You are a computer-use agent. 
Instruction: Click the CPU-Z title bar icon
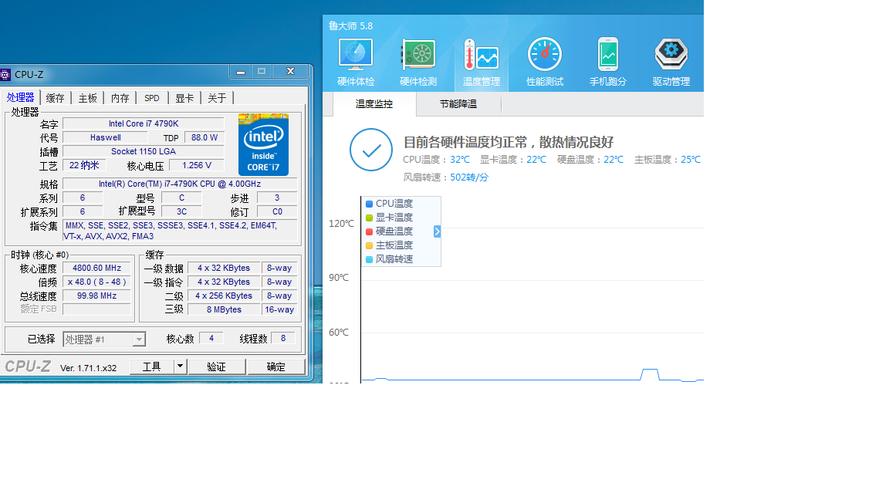pos(5,74)
